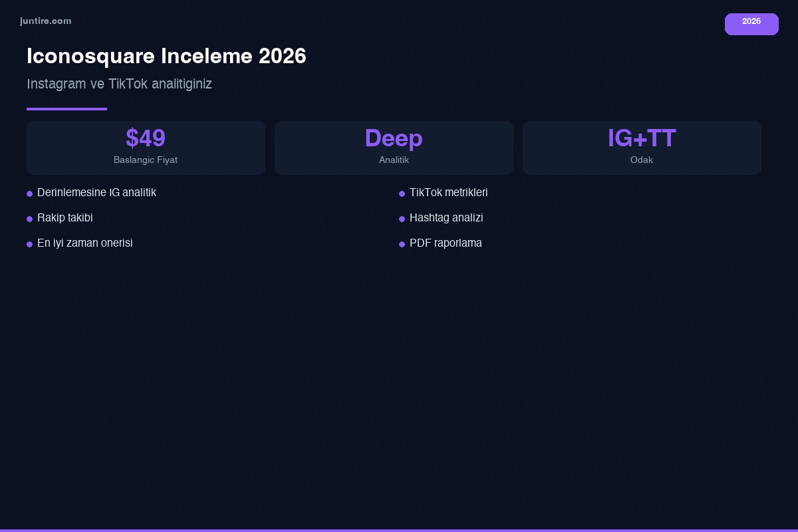Click the Analitik label under Deep
This screenshot has height=532, width=798.
pyautogui.click(x=394, y=160)
